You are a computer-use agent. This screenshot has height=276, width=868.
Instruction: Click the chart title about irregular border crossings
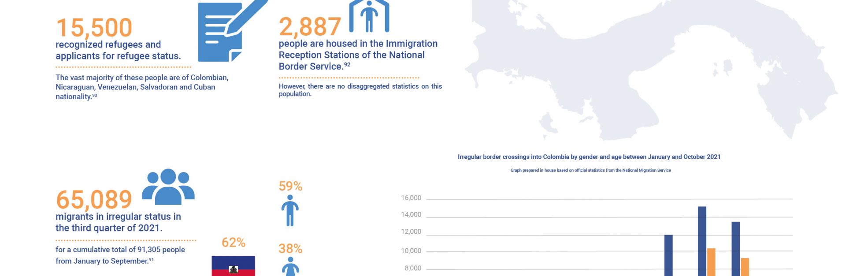click(589, 157)
